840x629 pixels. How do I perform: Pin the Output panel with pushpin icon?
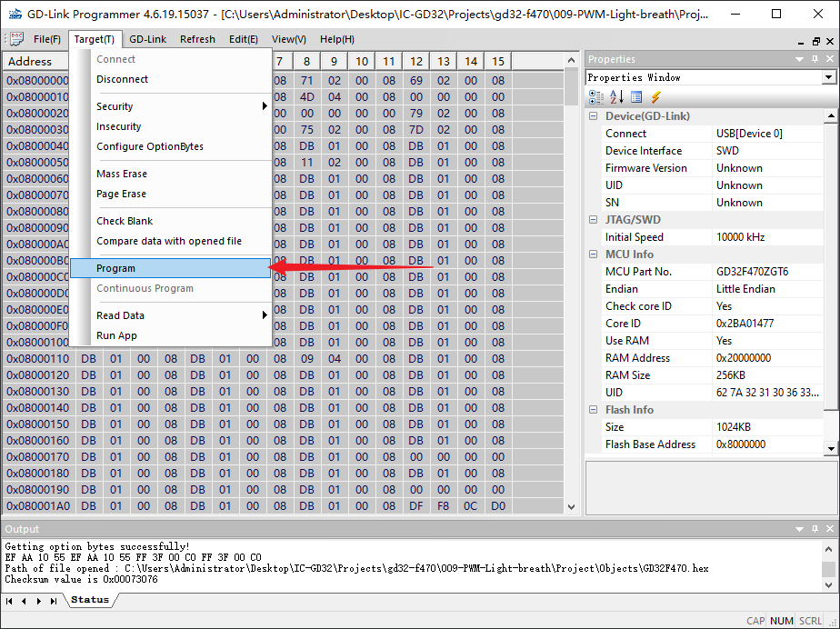[815, 529]
